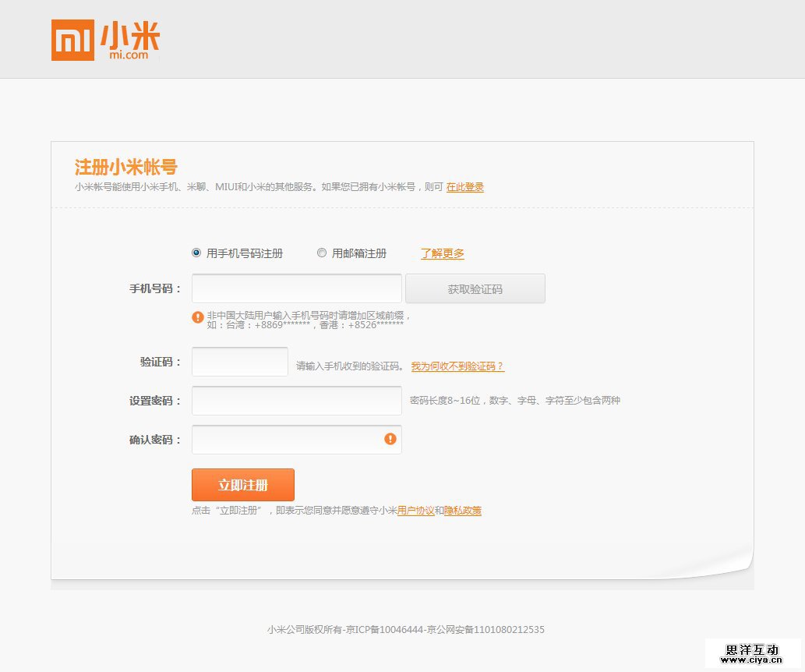Click the alert icon inside the 确认密码 field
This screenshot has width=805, height=672.
coord(390,440)
